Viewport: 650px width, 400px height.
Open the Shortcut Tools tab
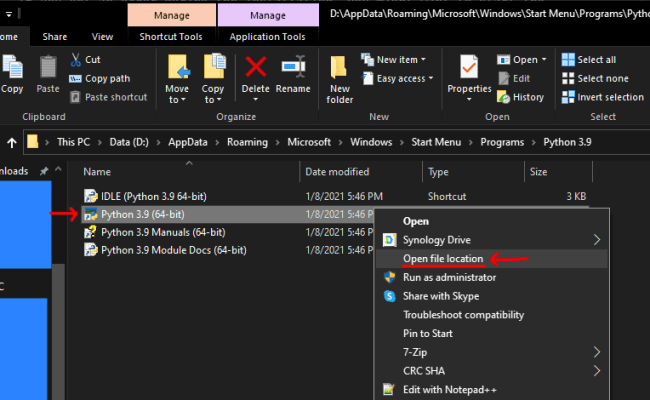tap(171, 37)
